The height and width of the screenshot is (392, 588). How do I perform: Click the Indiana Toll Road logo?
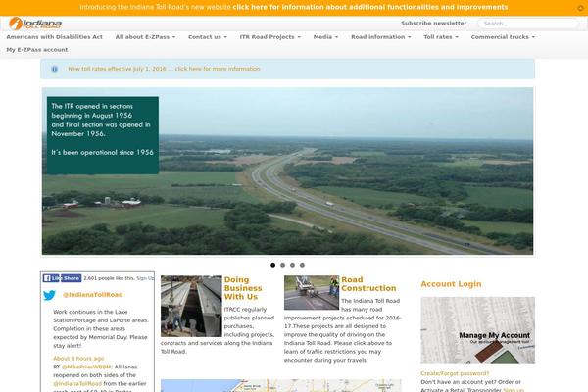[x=35, y=24]
